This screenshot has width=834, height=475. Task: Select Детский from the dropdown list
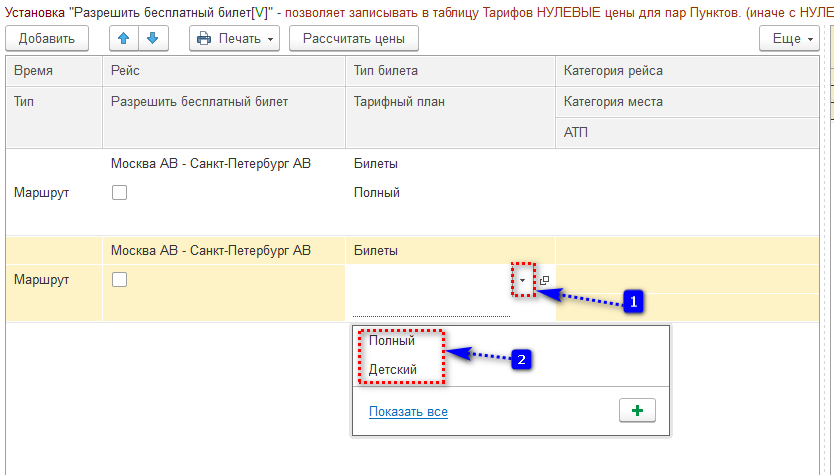tap(393, 369)
